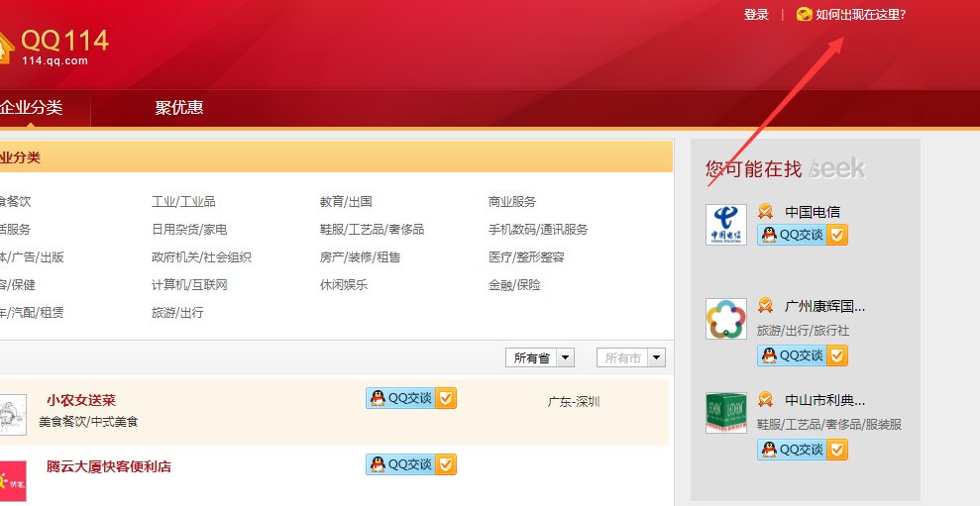
Task: Click the 114.qq.com text under logo
Action: pyautogui.click(x=55, y=60)
